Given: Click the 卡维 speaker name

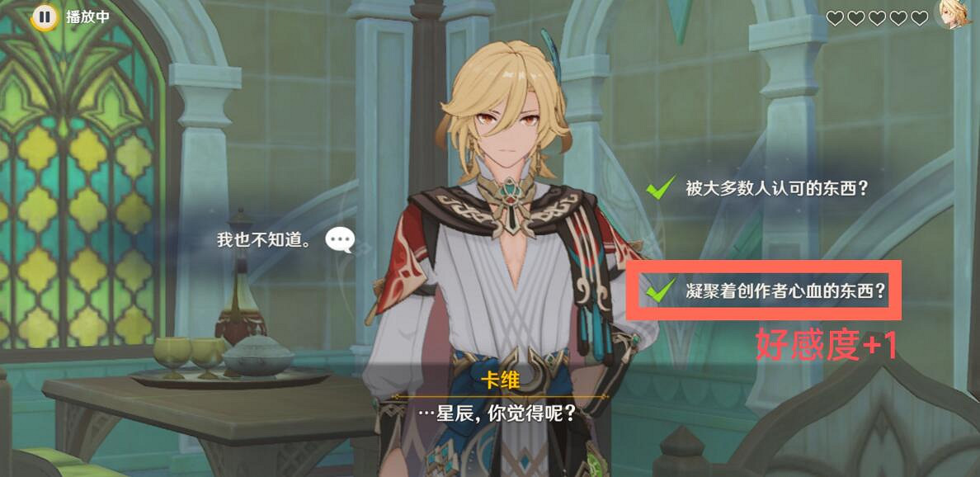Looking at the screenshot, I should [500, 380].
